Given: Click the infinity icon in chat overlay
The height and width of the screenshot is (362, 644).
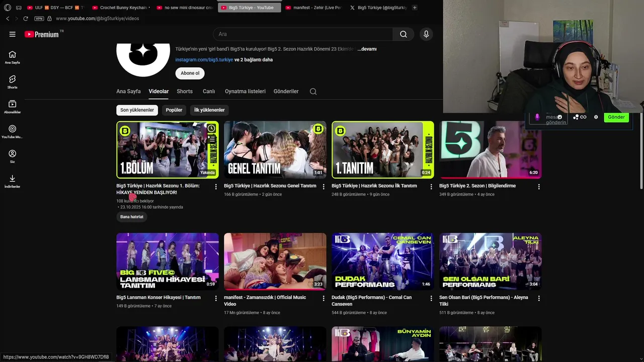Looking at the screenshot, I should [583, 117].
